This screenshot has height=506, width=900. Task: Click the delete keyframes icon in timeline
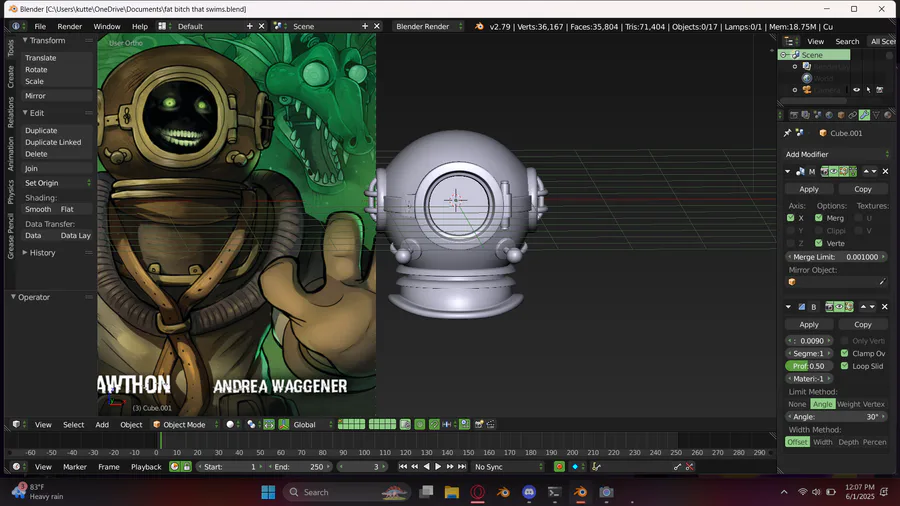tap(690, 466)
